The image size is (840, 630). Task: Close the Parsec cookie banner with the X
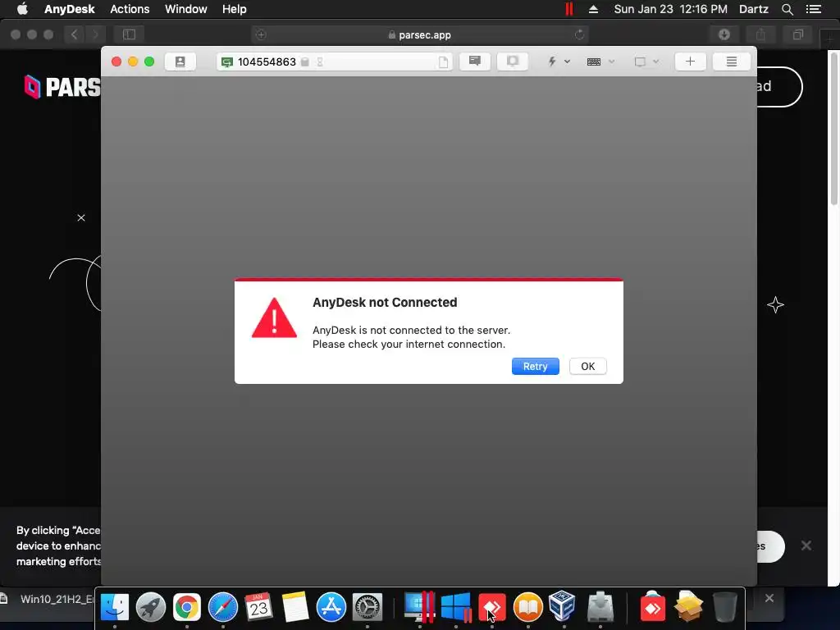click(x=806, y=546)
